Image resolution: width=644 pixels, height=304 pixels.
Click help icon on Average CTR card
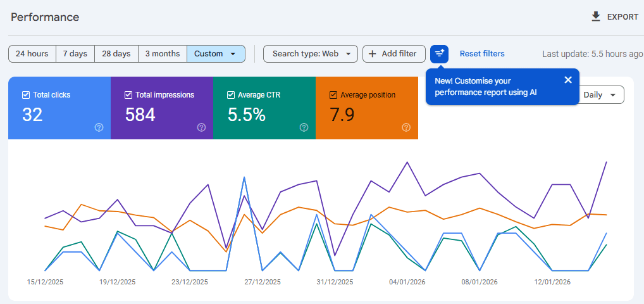(x=304, y=127)
